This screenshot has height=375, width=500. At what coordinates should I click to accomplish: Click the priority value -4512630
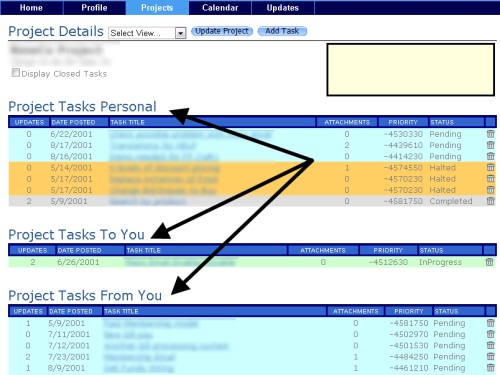[x=388, y=262]
